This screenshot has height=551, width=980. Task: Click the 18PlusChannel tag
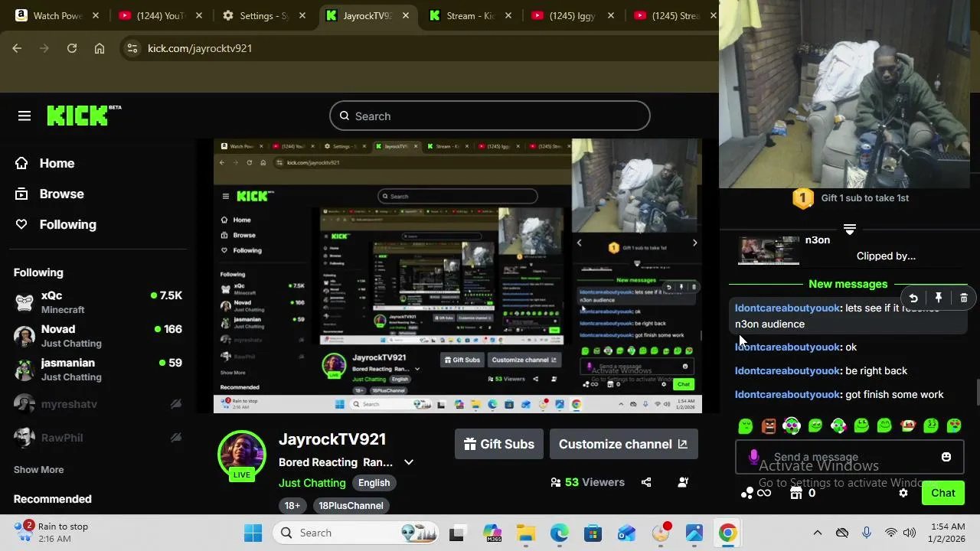click(x=351, y=506)
